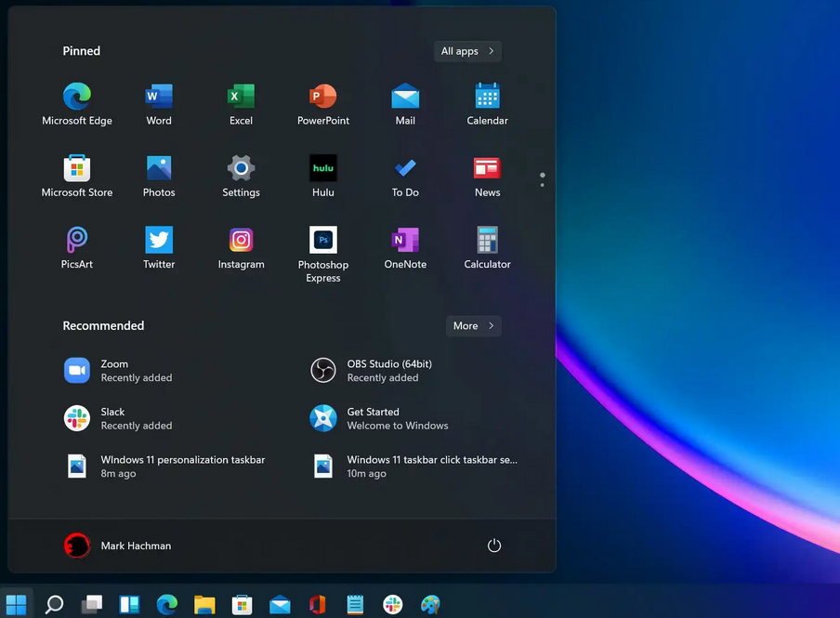The image size is (840, 618).
Task: Open taskbar Search magnifier
Action: click(x=54, y=605)
